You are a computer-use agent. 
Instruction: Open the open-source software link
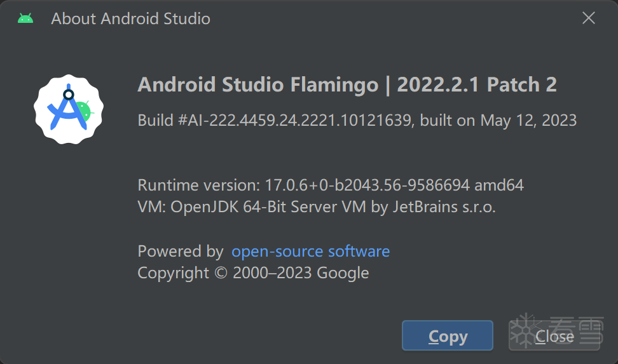pos(310,252)
